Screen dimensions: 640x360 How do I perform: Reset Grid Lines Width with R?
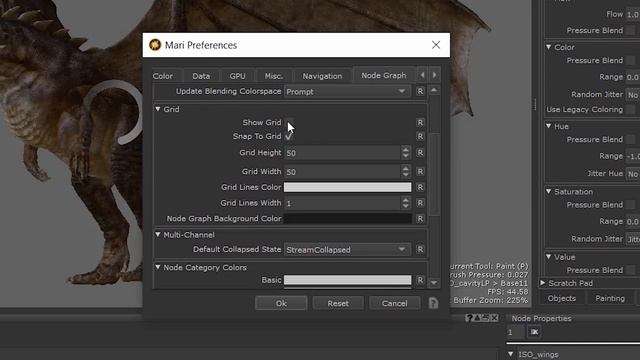tap(420, 203)
